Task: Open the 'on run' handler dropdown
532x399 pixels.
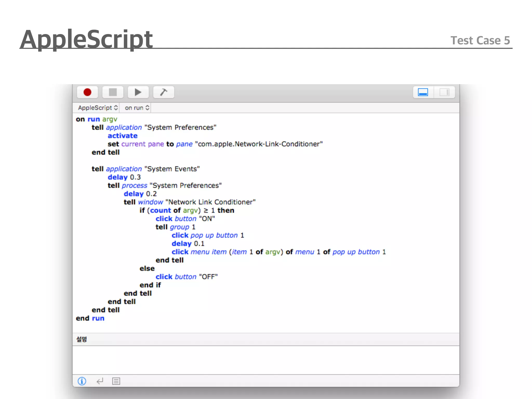Action: click(137, 108)
